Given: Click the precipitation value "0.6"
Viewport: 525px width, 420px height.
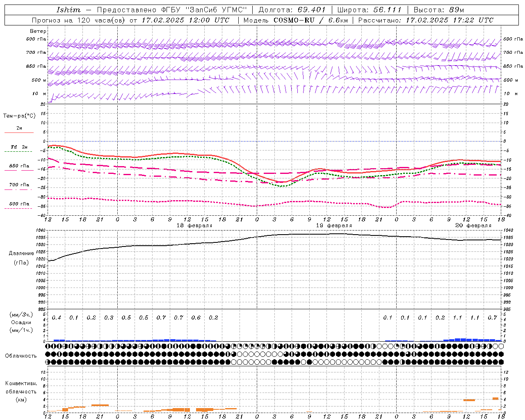Looking at the screenshot, I should [196, 317].
